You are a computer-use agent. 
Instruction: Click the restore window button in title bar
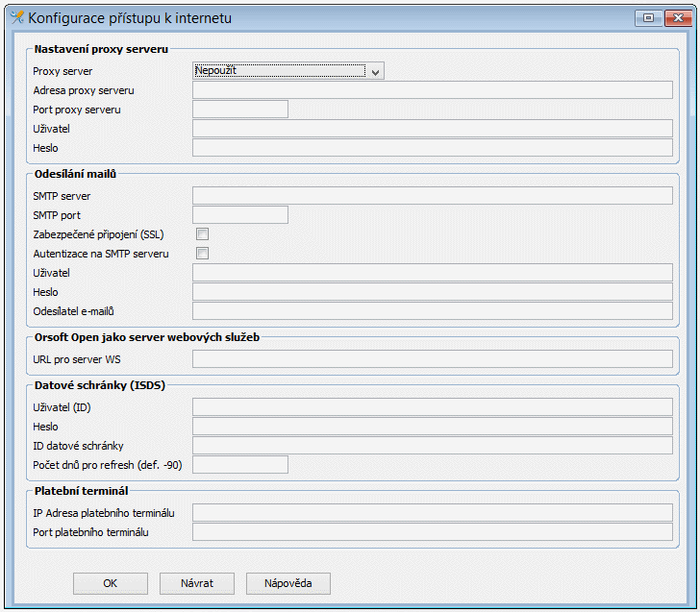649,17
